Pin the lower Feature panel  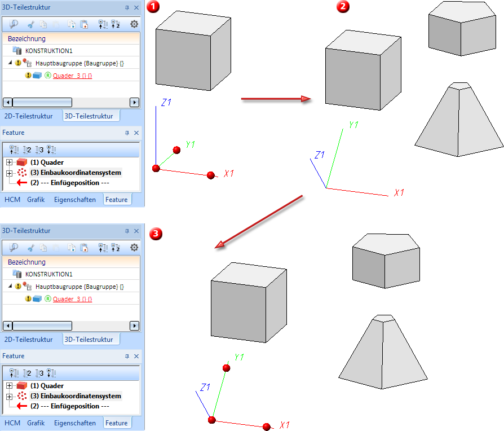pyautogui.click(x=127, y=357)
